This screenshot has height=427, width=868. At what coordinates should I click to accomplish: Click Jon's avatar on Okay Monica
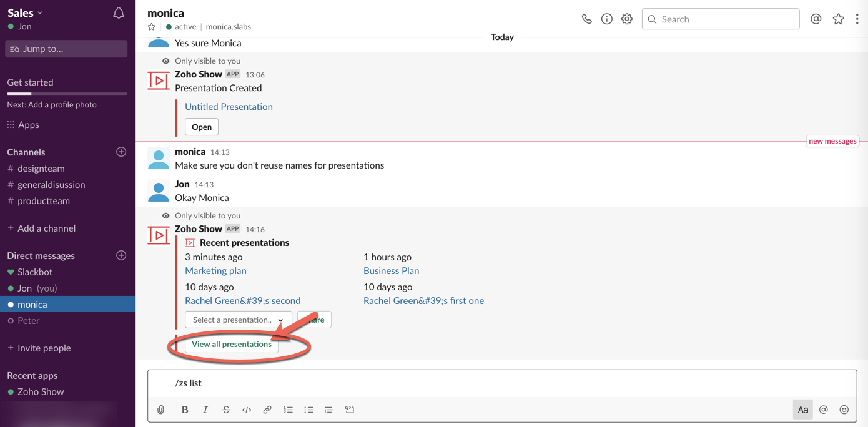[159, 191]
